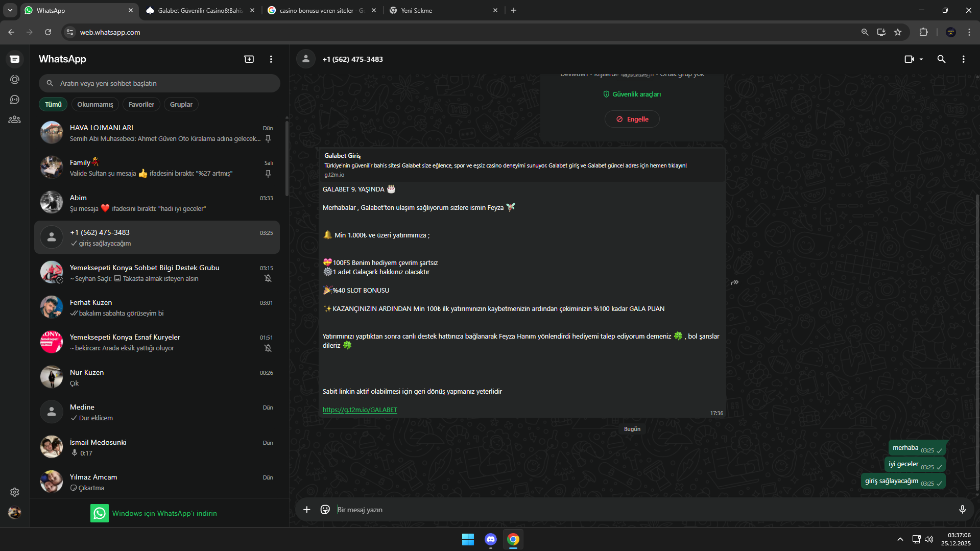
Task: Search within the current conversation
Action: [x=941, y=59]
